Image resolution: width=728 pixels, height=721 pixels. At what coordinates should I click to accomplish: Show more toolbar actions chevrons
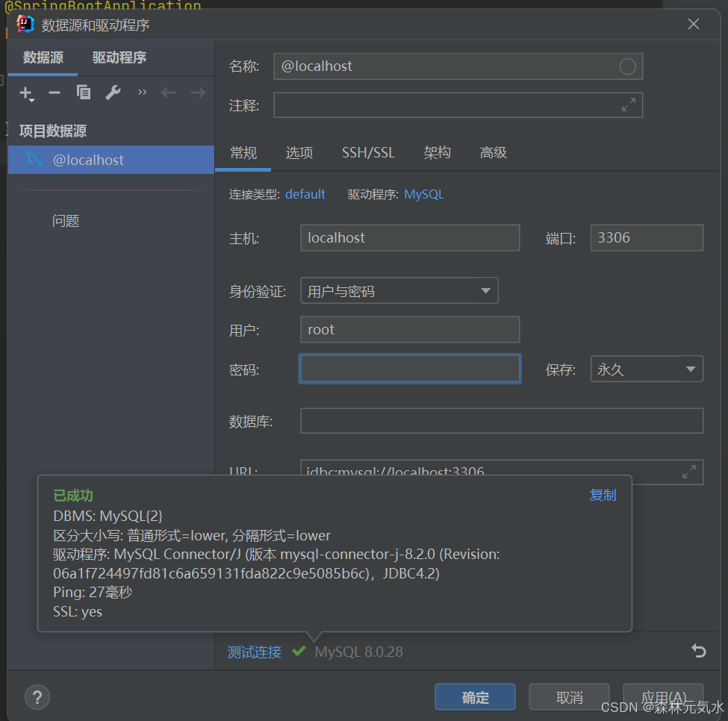[142, 93]
